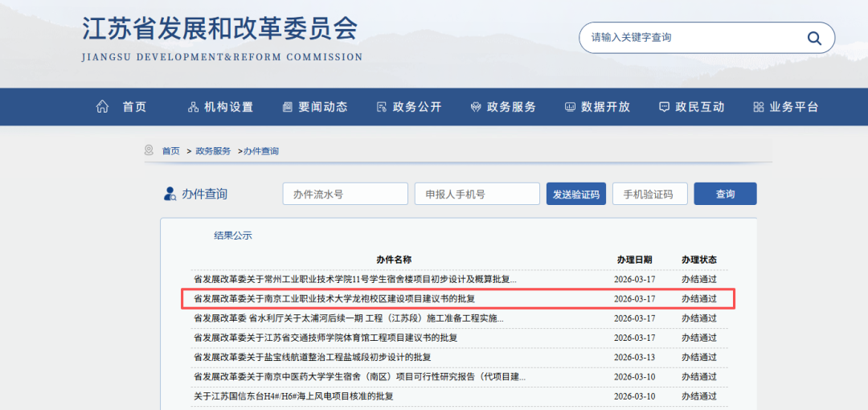This screenshot has height=410, width=868.
Task: Open the 政务服务 nav menu
Action: point(511,107)
